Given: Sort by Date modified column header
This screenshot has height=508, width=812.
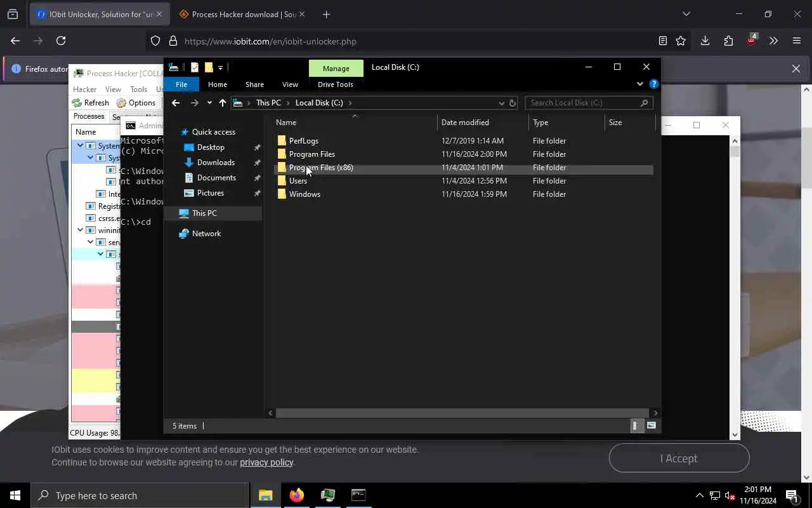Looking at the screenshot, I should 483,123.
